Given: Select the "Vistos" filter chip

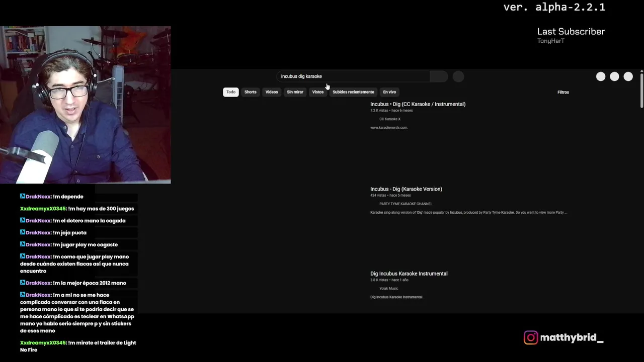Looking at the screenshot, I should (318, 92).
